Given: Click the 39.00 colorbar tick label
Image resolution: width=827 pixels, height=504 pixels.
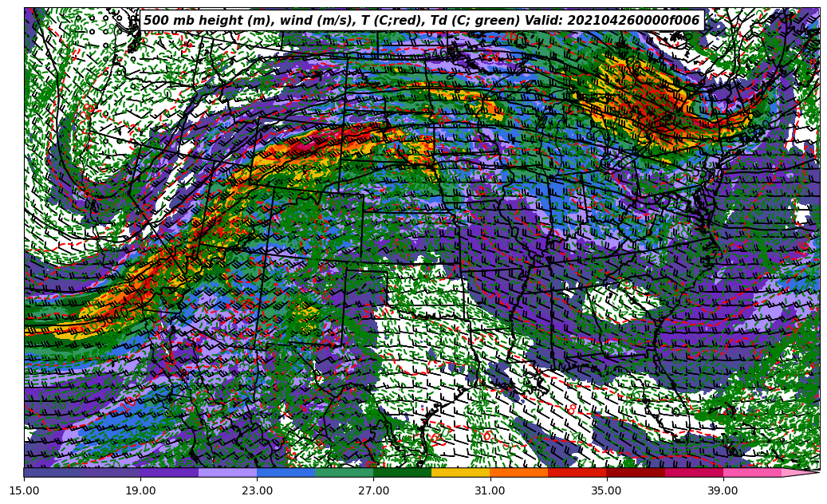Looking at the screenshot, I should pyautogui.click(x=723, y=491).
